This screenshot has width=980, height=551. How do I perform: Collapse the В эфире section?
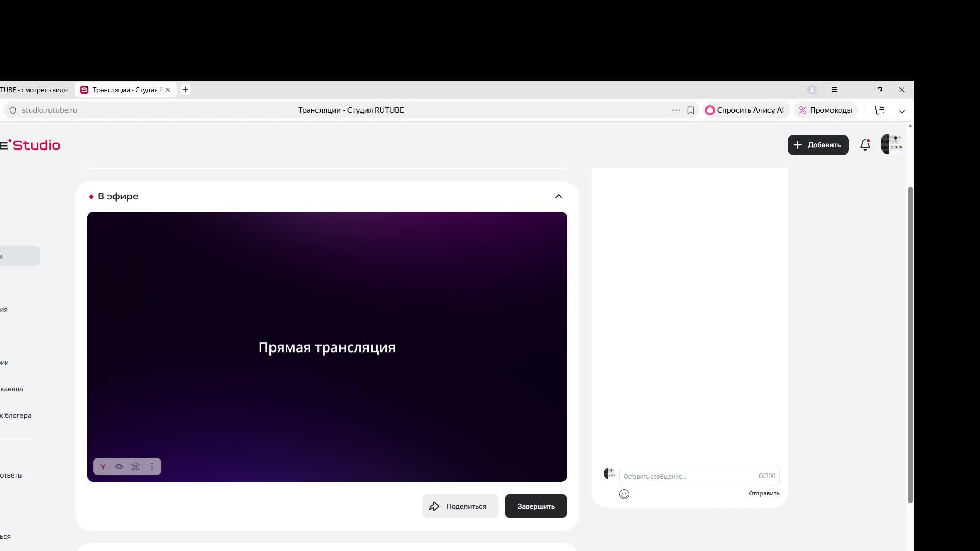558,196
